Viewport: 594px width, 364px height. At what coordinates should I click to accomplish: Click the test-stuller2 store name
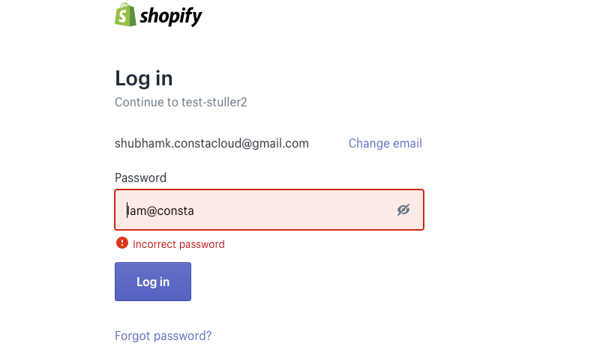(214, 102)
